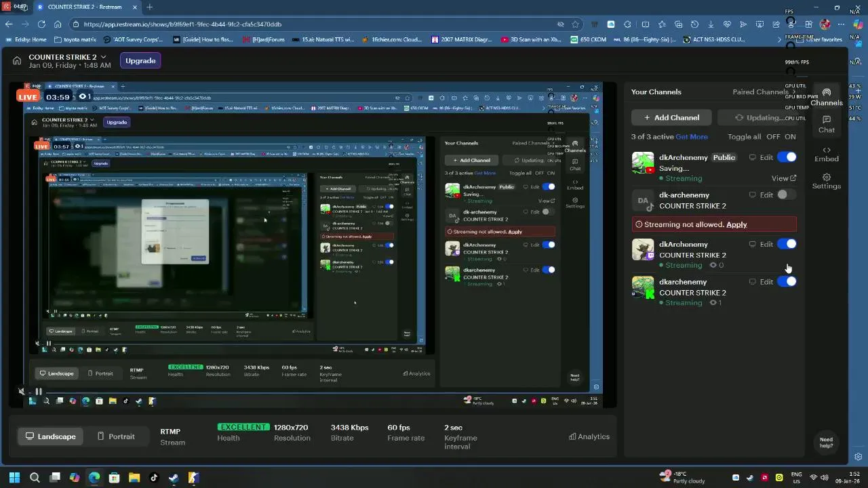Click chat icon beside Kick channel Edit
This screenshot has width=868, height=488.
tap(752, 282)
